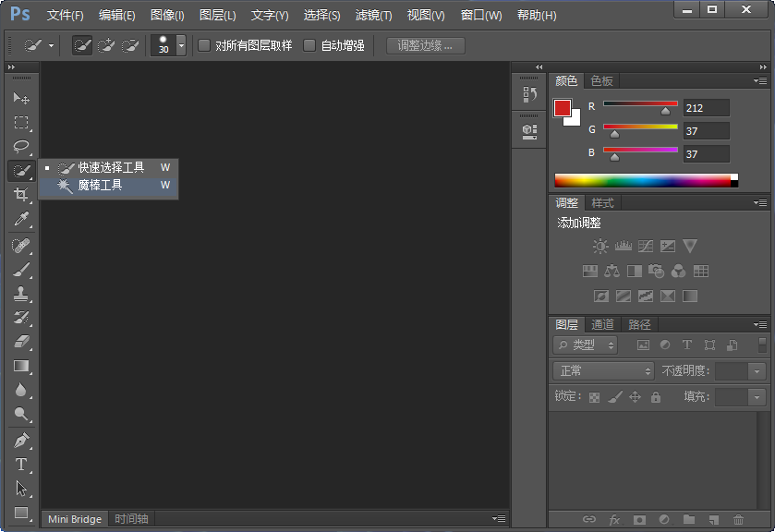Select the Rectangle shape tool
This screenshot has height=532, width=775.
tap(21, 513)
